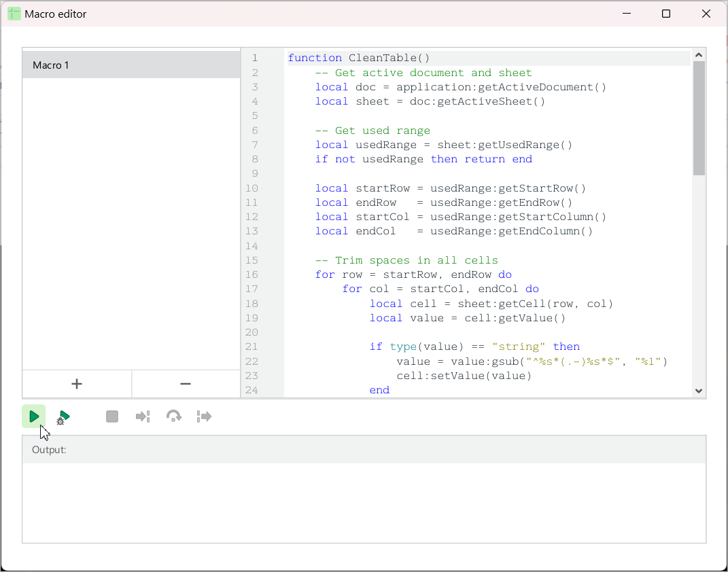Click the line containing 'value:gsub'

click(532, 361)
